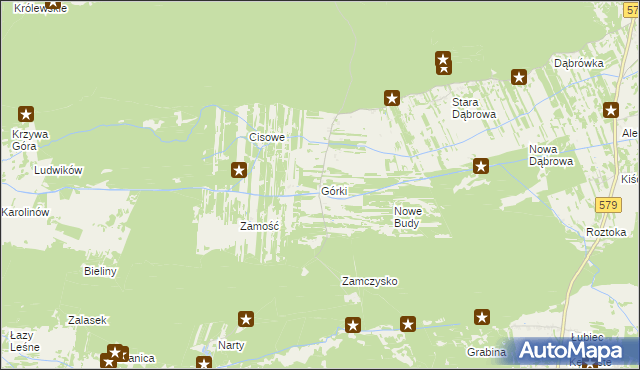
Task: Open the AutoMapa logo link
Action: coord(570,351)
